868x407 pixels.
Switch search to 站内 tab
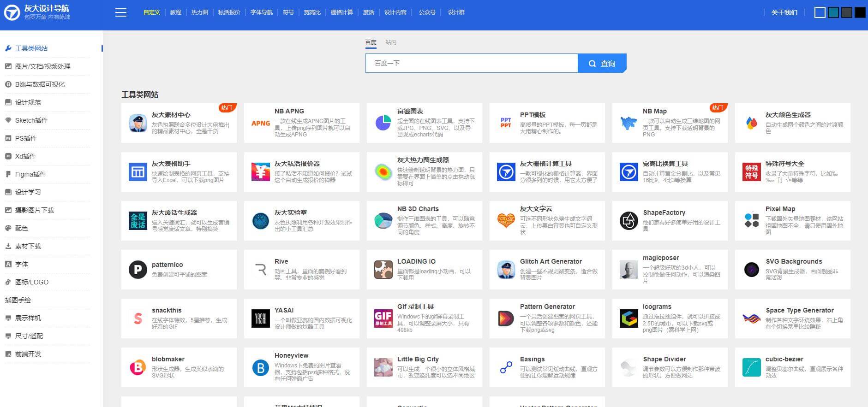[x=391, y=42]
